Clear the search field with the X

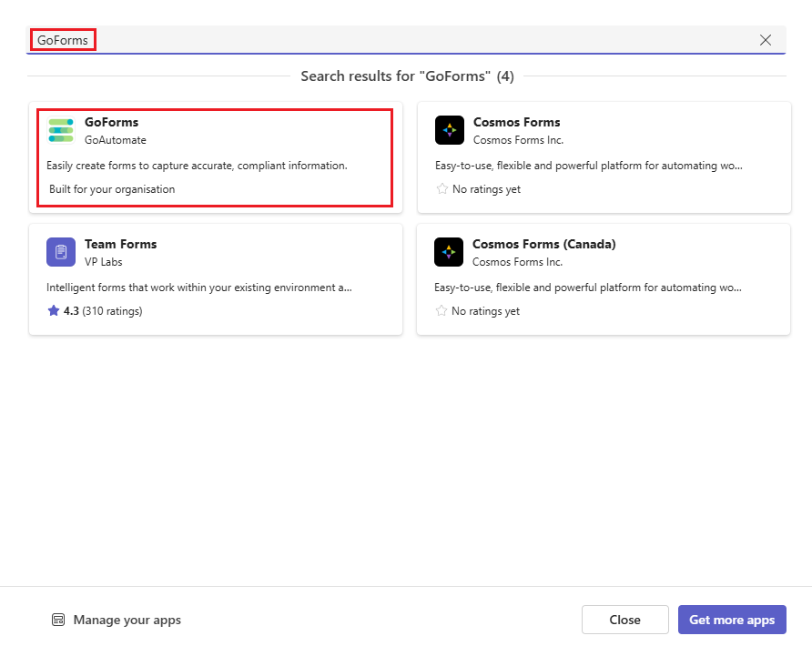(766, 40)
